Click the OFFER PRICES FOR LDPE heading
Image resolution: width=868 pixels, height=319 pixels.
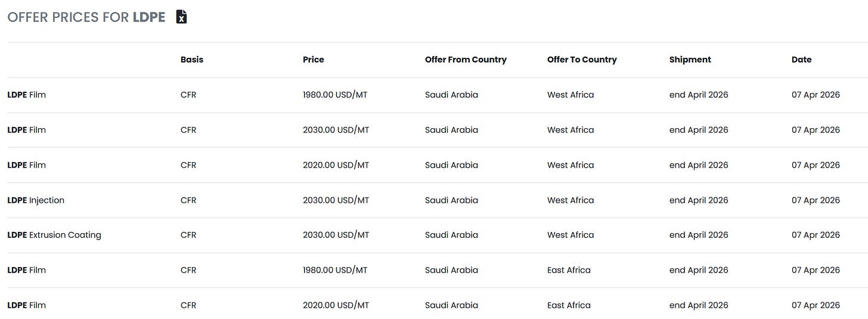(x=86, y=17)
